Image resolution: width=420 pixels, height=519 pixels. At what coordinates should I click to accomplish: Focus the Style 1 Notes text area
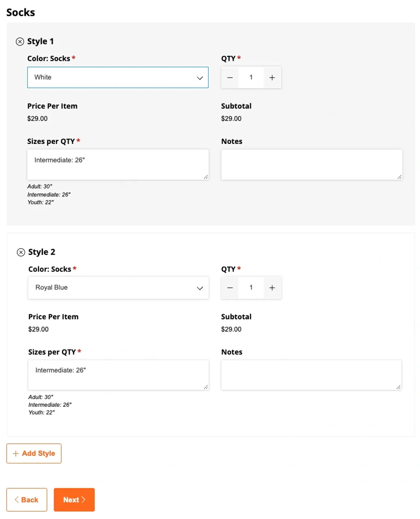[311, 164]
